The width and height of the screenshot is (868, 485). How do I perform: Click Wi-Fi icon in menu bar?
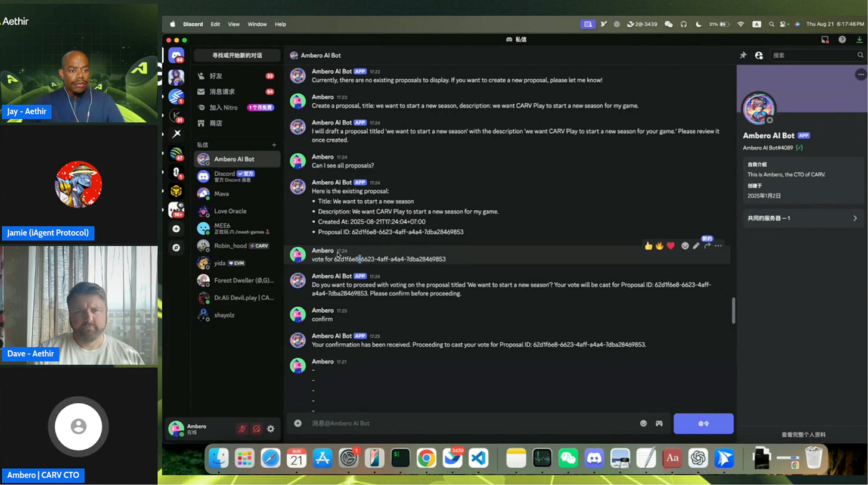pos(740,24)
